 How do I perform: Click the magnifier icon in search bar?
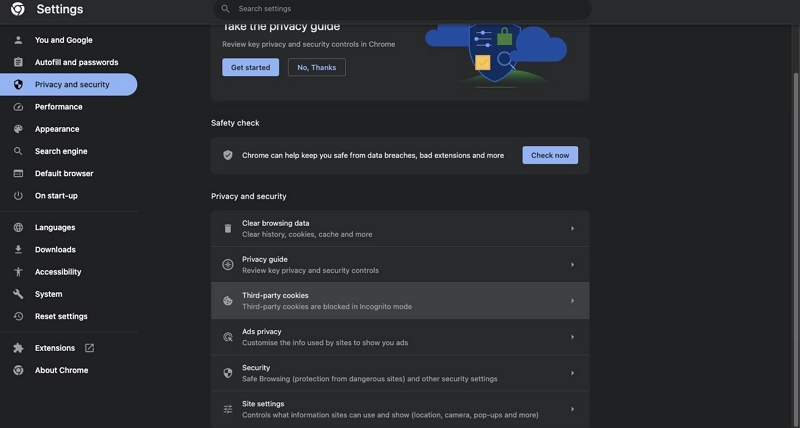click(x=225, y=9)
